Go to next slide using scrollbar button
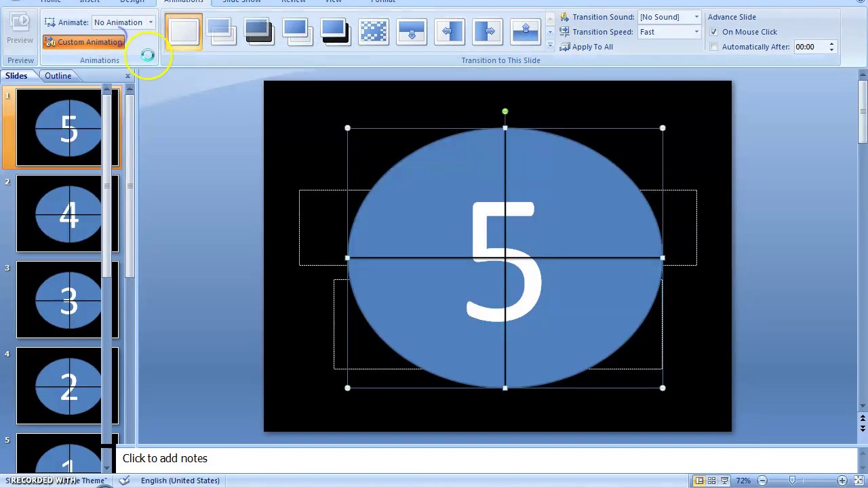 tap(863, 428)
